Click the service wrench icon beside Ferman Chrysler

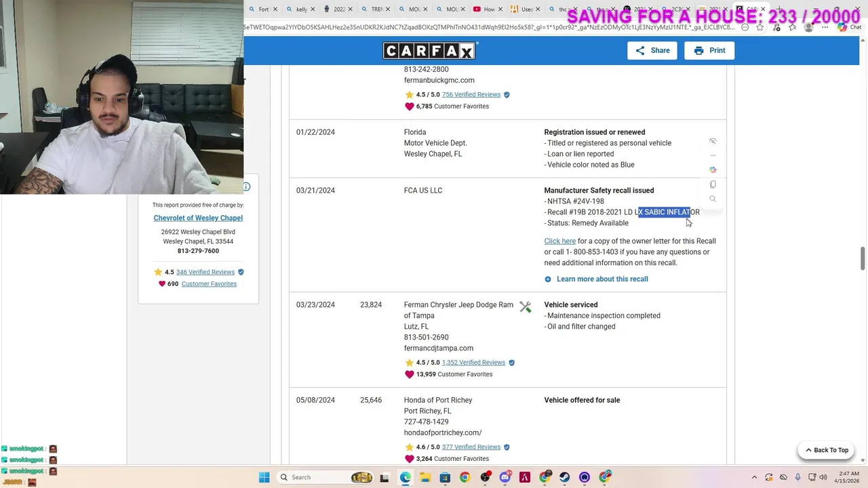coord(526,307)
